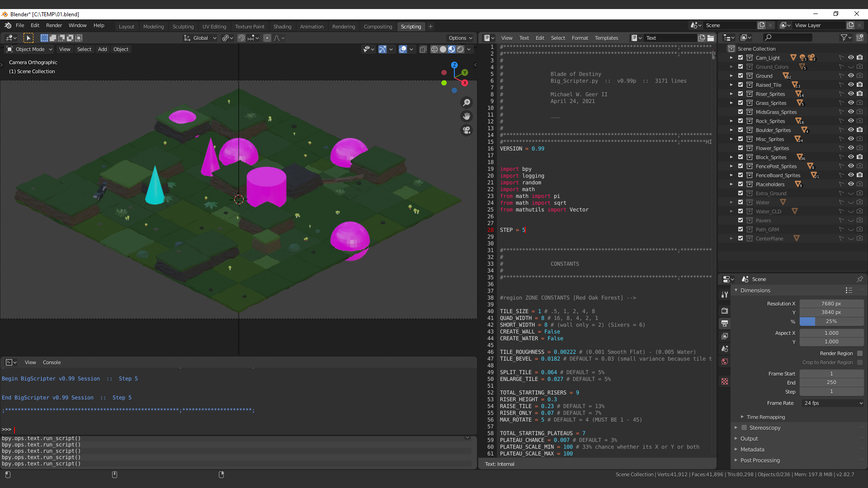Click the Resolution X value field
The width and height of the screenshot is (868, 488).
coord(831,304)
